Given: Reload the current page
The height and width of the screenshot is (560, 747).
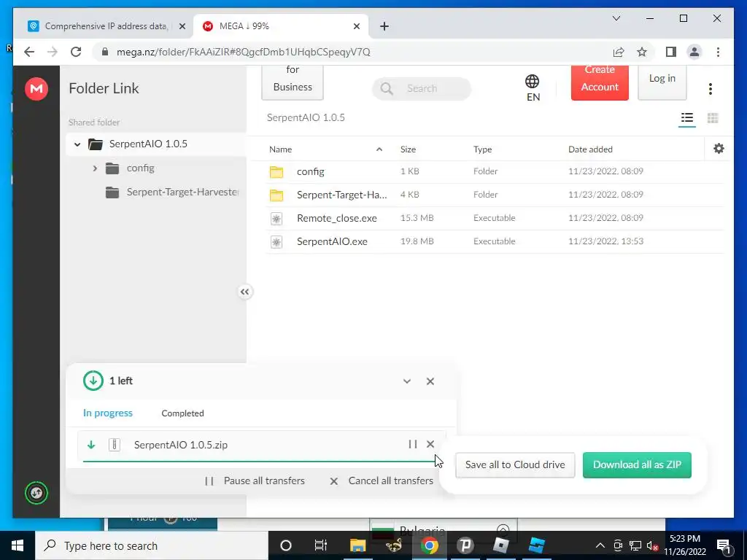Looking at the screenshot, I should click(x=76, y=52).
